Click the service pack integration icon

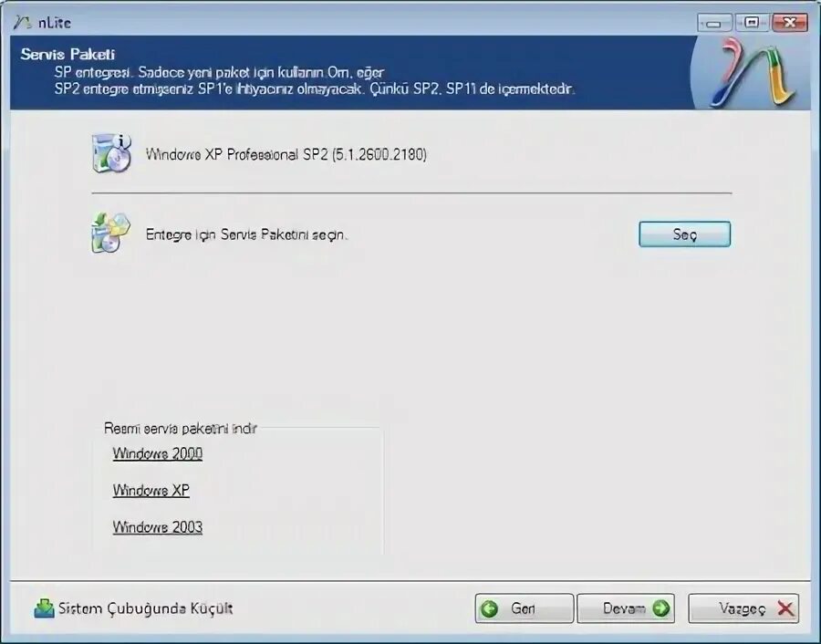point(110,233)
